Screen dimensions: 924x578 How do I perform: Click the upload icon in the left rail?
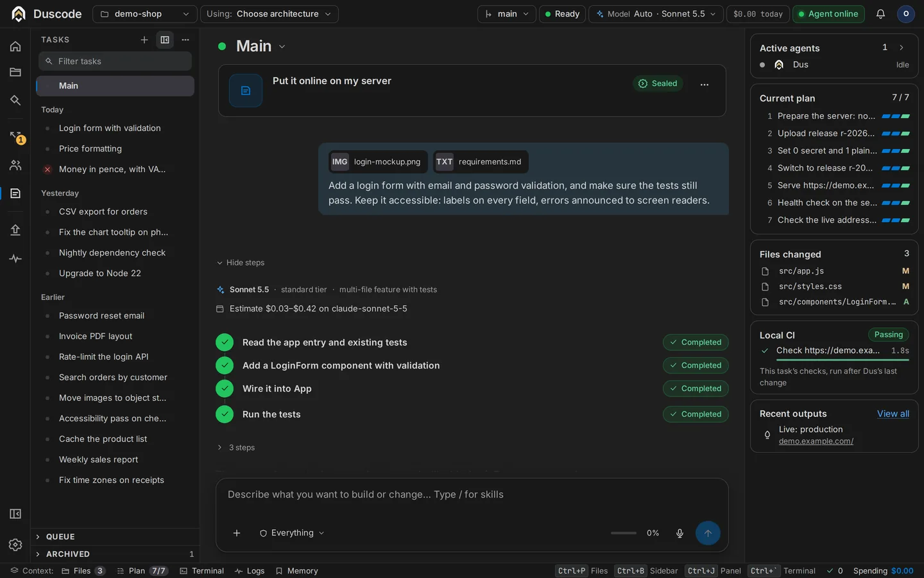(x=15, y=230)
